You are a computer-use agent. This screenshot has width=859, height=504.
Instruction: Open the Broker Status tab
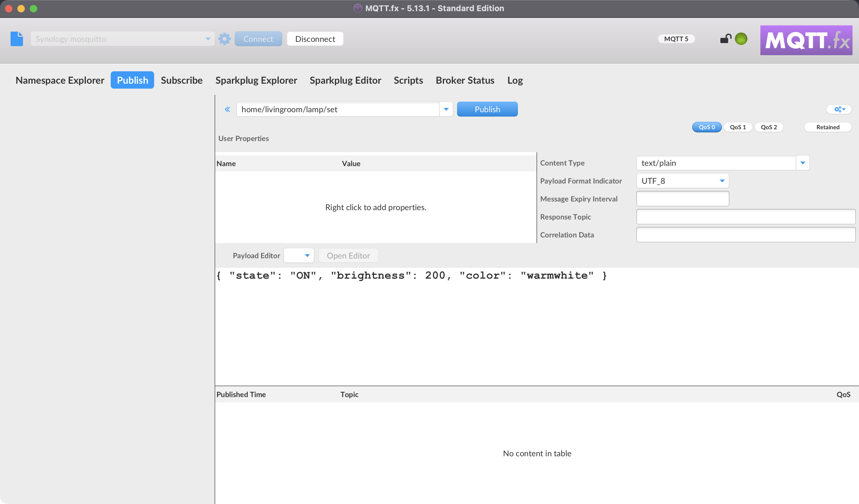point(465,80)
